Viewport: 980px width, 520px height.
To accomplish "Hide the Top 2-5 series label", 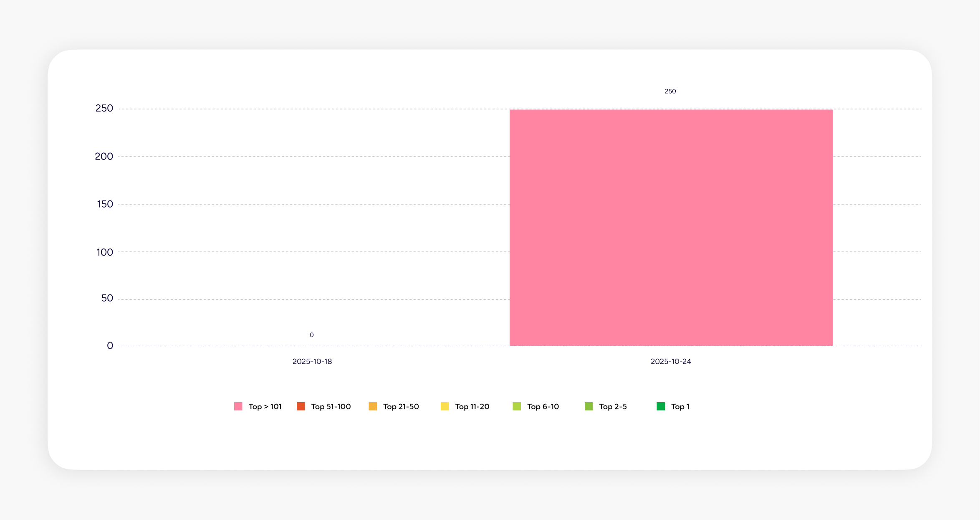I will [613, 406].
